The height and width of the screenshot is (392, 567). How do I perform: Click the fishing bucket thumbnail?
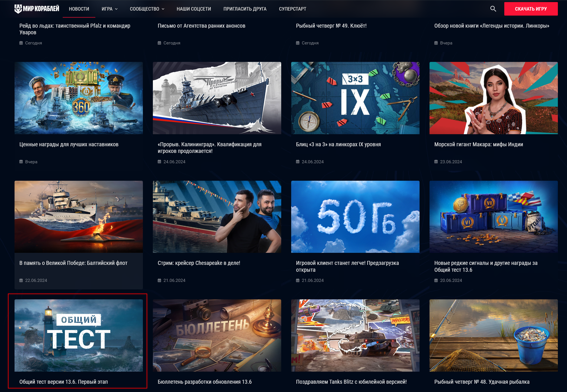(x=493, y=335)
